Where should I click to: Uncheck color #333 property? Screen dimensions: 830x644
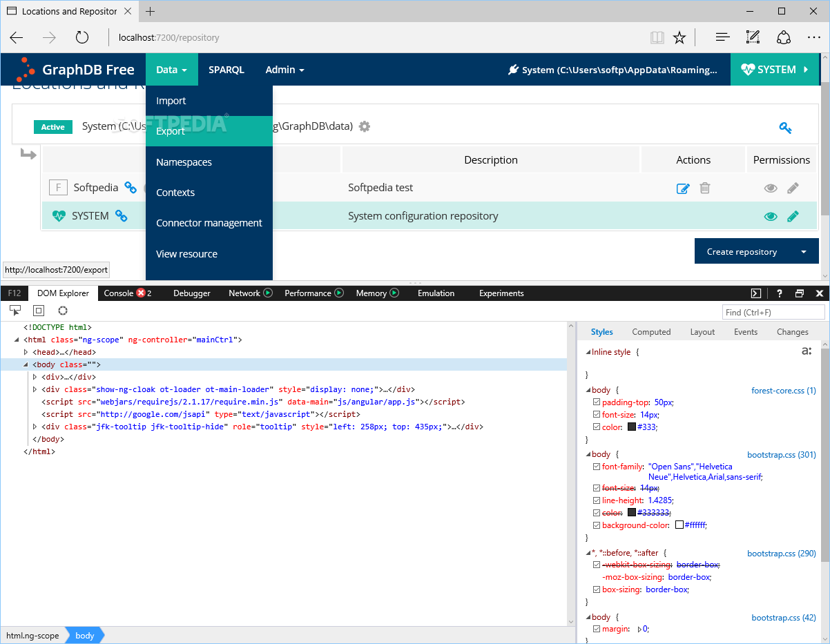click(x=597, y=427)
